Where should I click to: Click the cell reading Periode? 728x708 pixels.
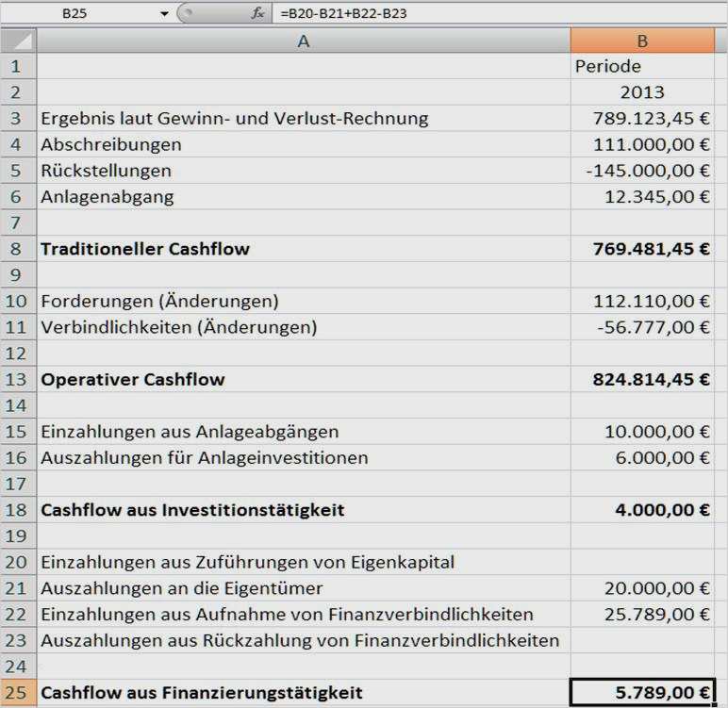642,66
